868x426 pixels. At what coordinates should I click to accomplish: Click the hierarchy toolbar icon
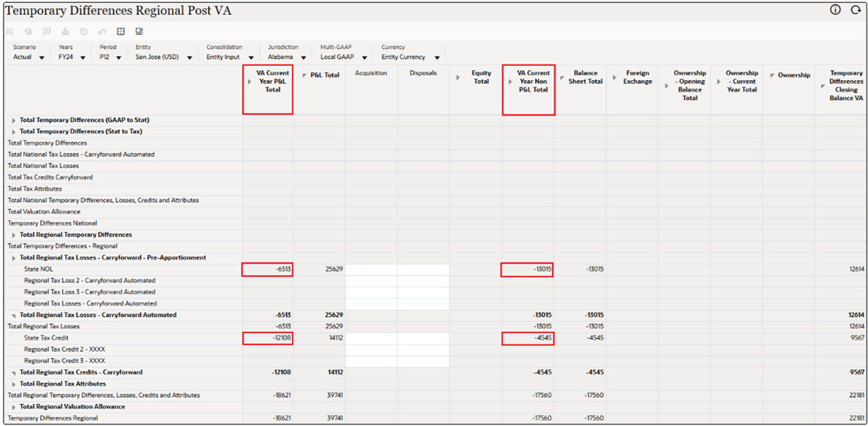point(65,31)
